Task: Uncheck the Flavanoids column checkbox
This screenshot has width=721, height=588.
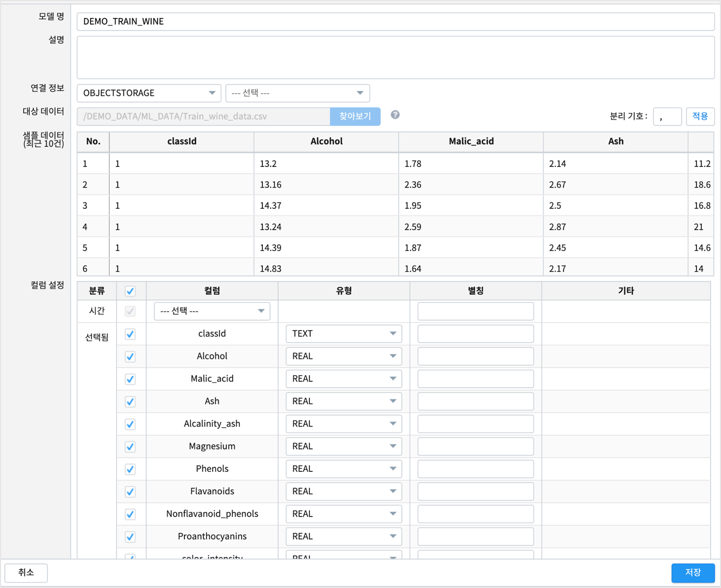Action: [130, 492]
